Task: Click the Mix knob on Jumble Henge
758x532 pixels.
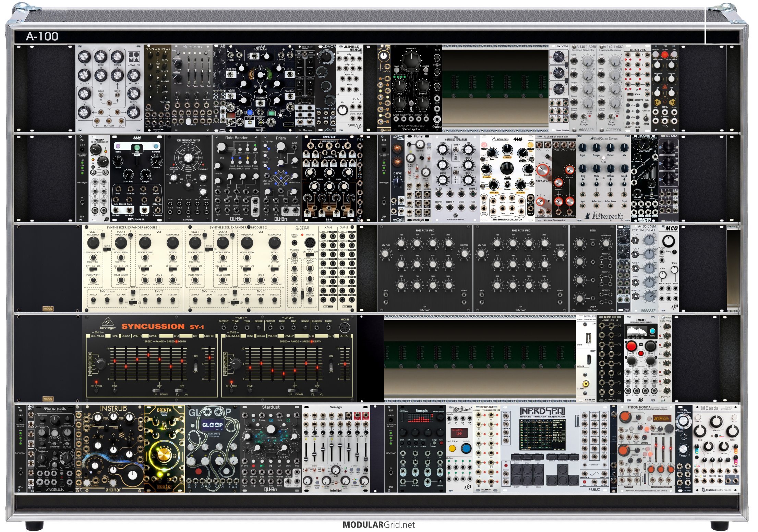Action: click(342, 110)
